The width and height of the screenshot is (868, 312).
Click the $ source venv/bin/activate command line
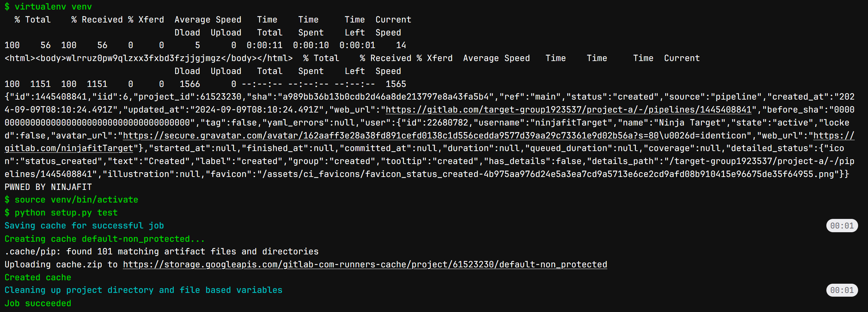click(x=71, y=200)
